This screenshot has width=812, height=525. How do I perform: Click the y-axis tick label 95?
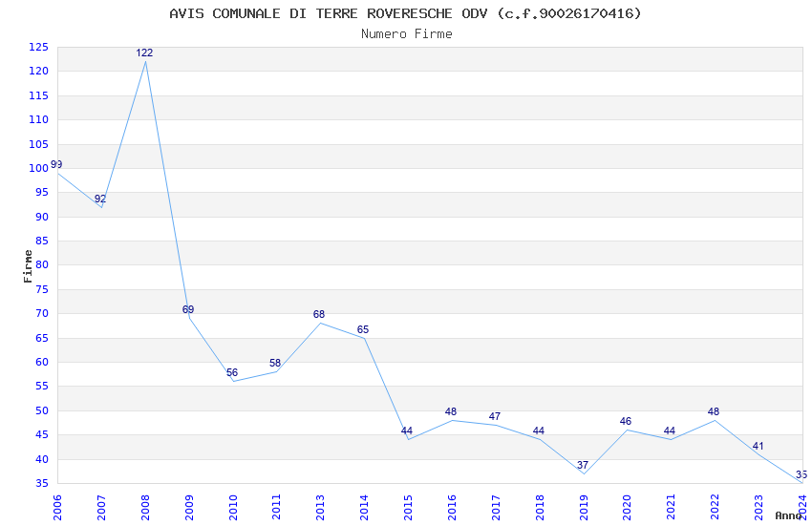pyautogui.click(x=42, y=193)
